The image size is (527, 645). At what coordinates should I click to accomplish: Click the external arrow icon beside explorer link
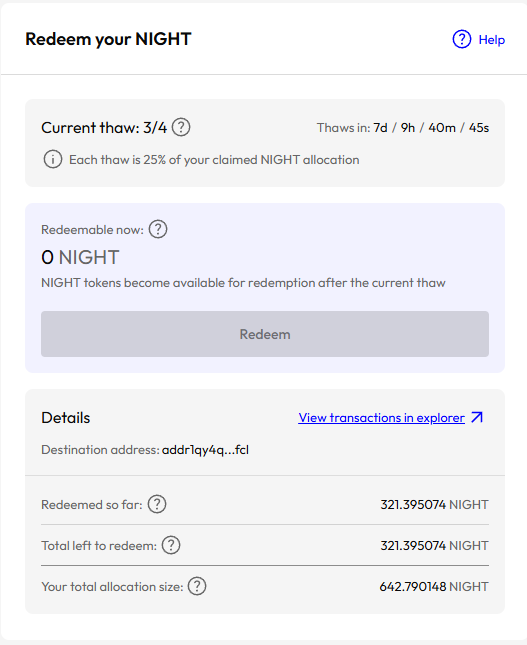[477, 417]
